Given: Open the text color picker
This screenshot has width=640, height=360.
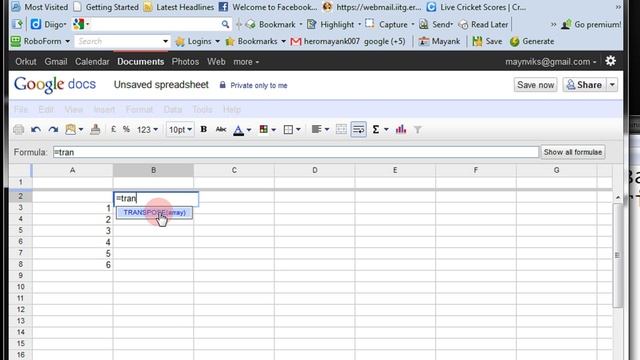Looking at the screenshot, I should 242,130.
